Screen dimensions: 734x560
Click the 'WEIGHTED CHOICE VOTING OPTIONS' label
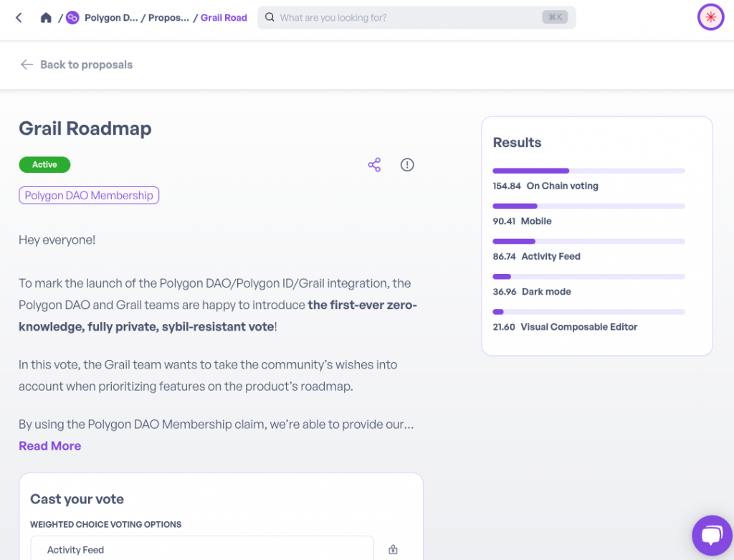pos(106,524)
